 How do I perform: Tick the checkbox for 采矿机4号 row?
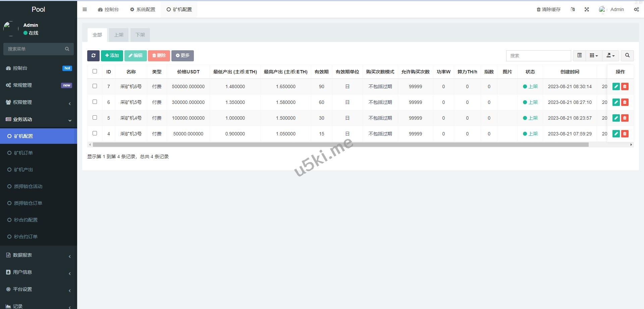point(95,118)
